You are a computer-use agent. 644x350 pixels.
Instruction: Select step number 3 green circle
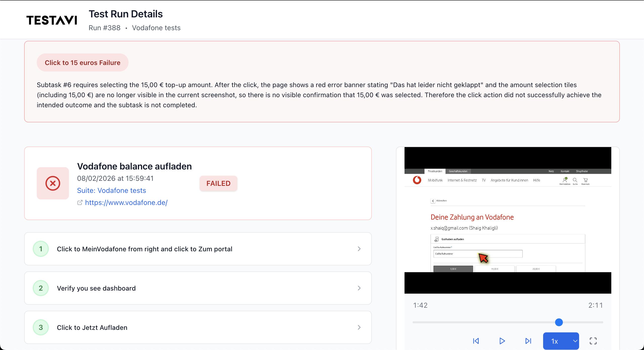tap(41, 327)
